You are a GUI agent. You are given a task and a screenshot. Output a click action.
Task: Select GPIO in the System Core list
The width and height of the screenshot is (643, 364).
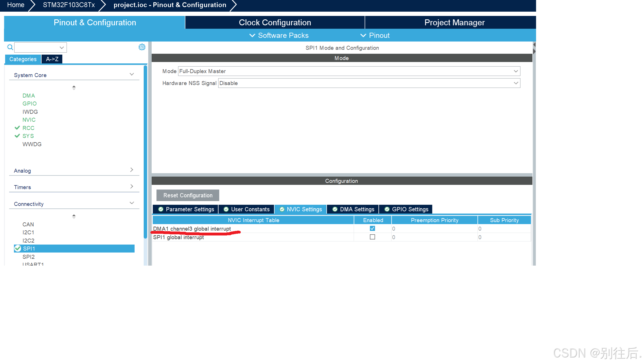(30, 104)
